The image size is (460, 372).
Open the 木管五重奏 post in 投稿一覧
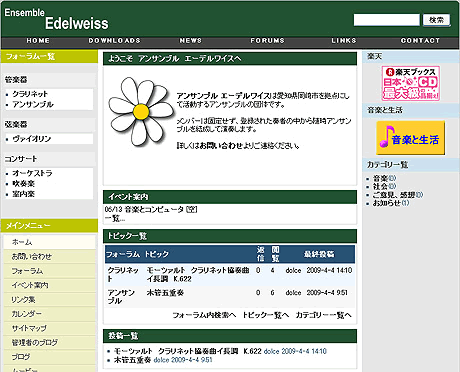[x=132, y=360]
